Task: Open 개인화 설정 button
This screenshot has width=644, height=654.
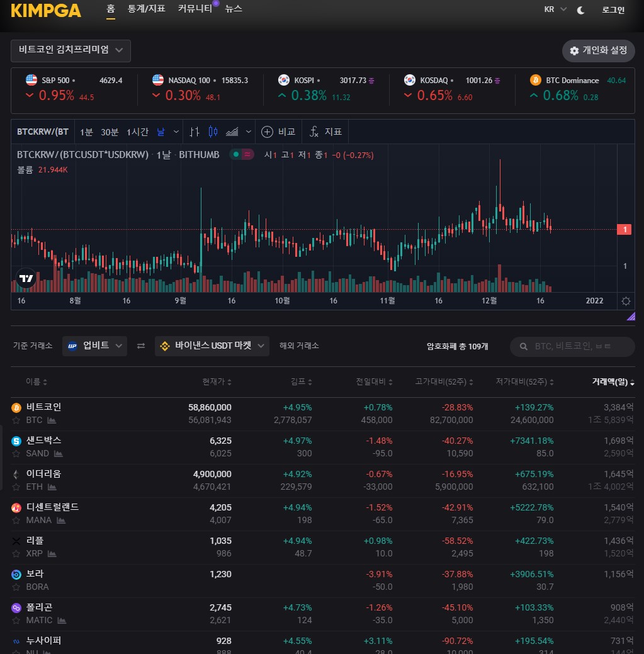Action: pyautogui.click(x=598, y=50)
